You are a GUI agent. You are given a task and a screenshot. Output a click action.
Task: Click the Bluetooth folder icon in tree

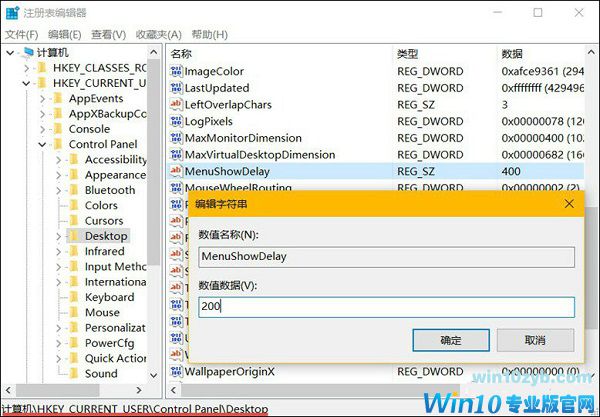point(73,190)
